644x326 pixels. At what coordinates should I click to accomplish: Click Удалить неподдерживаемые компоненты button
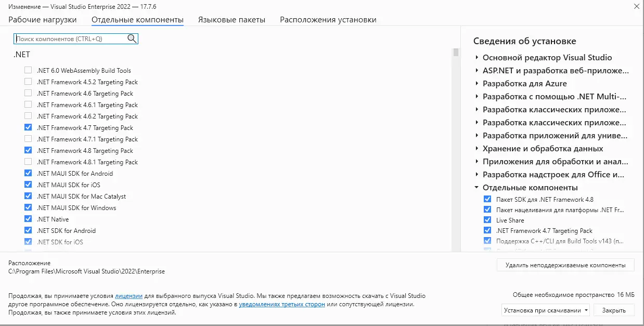point(565,265)
